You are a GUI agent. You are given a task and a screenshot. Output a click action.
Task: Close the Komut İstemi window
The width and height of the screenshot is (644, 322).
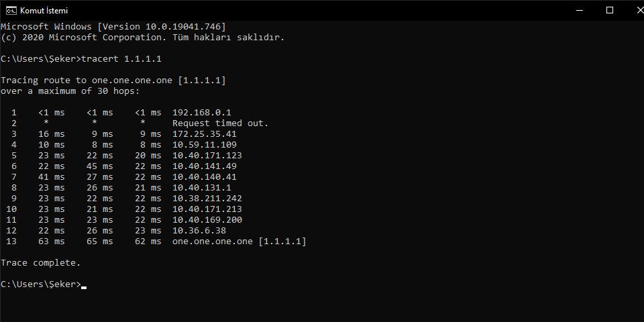tap(637, 10)
